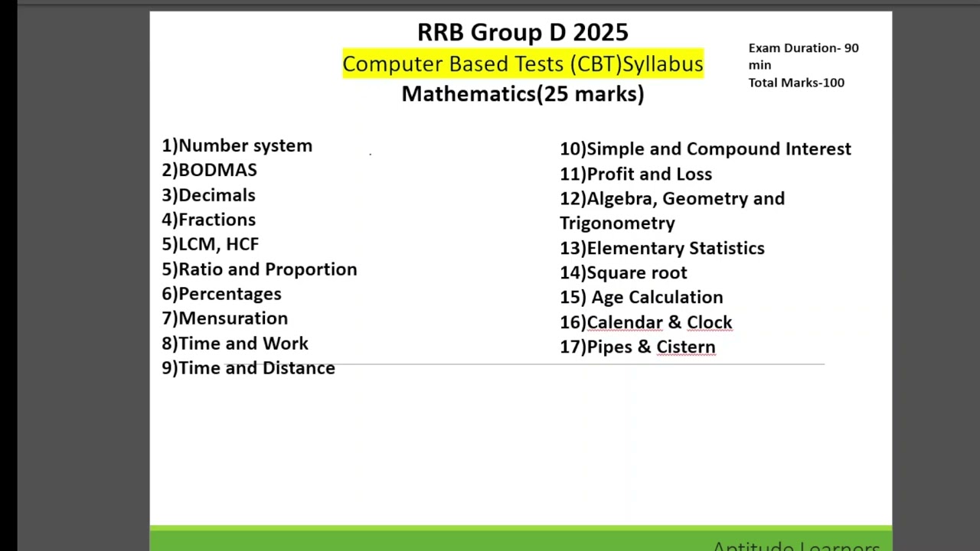Image resolution: width=980 pixels, height=551 pixels.
Task: Select the '8)Time and Work' item
Action: click(x=235, y=344)
